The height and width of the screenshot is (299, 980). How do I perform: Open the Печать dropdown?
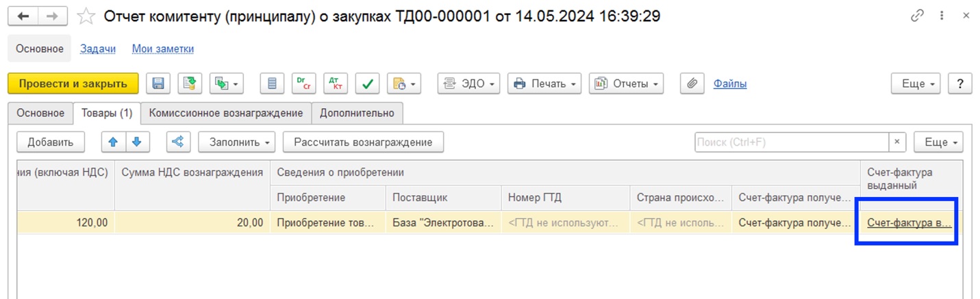coord(544,83)
